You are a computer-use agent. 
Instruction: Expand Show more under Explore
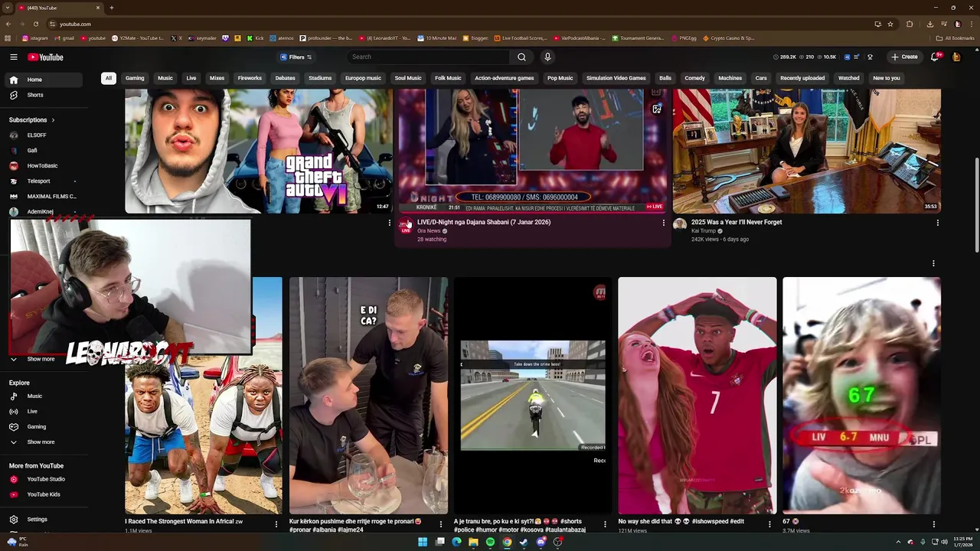tap(41, 442)
